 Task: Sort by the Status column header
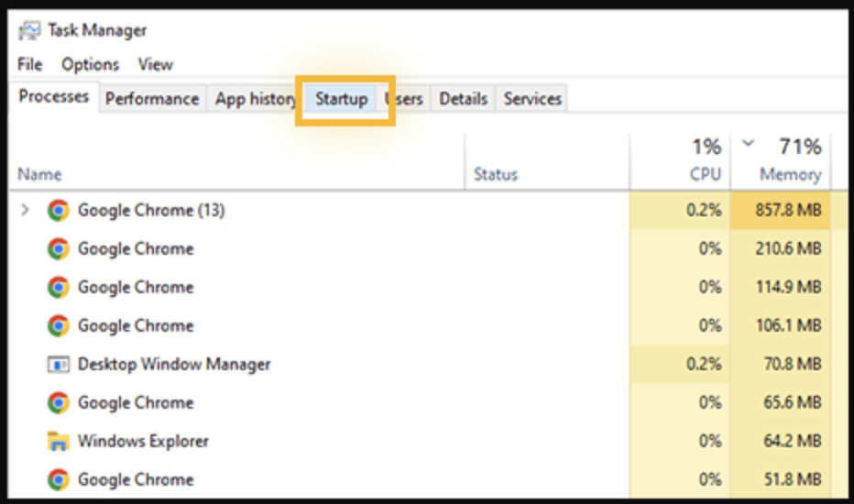coord(547,162)
